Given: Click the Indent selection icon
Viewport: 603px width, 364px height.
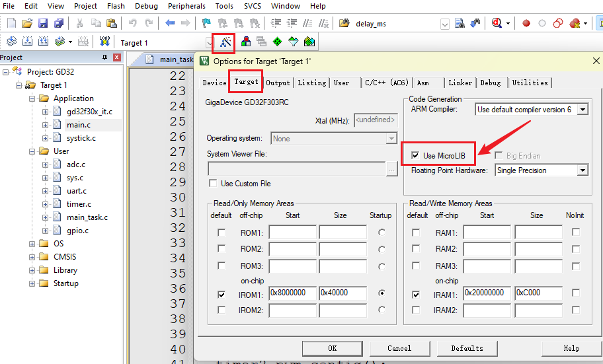Looking at the screenshot, I should click(276, 23).
